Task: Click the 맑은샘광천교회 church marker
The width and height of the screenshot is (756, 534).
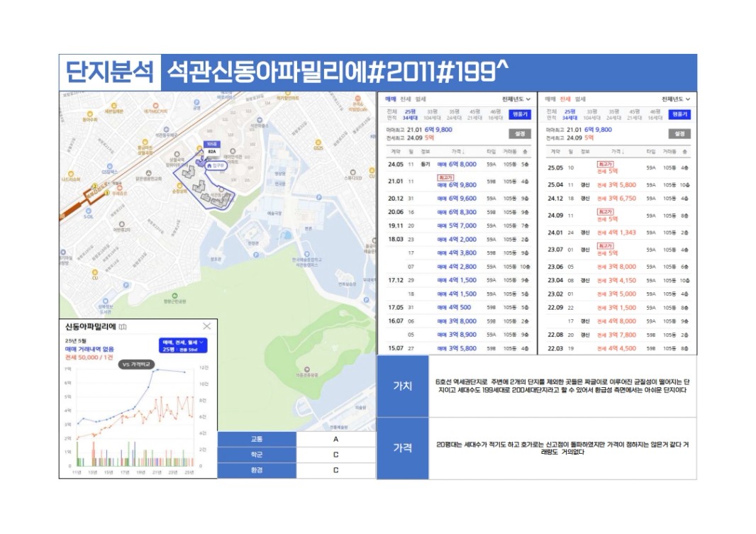Action: tap(148, 175)
